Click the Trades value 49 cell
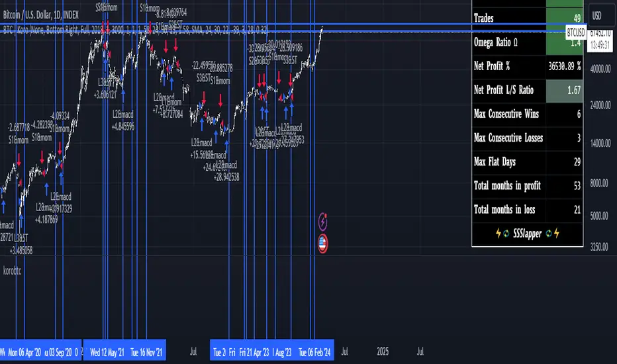 click(x=564, y=18)
